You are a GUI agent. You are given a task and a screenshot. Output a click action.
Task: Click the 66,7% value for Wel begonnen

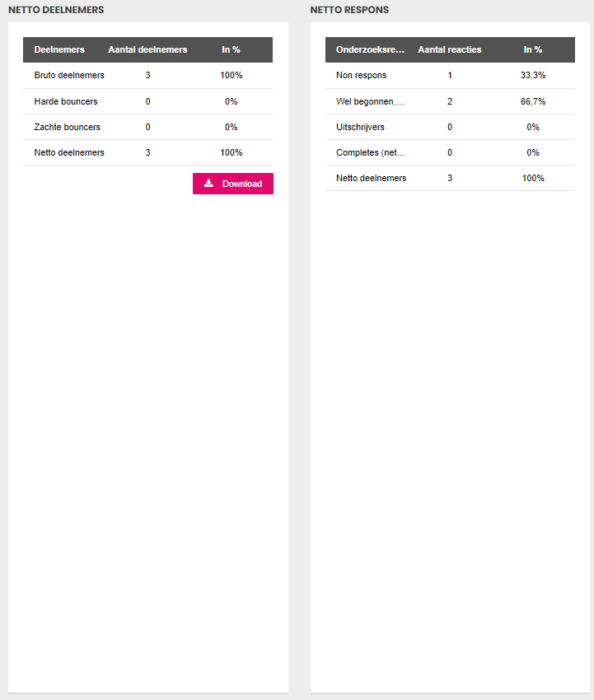533,101
